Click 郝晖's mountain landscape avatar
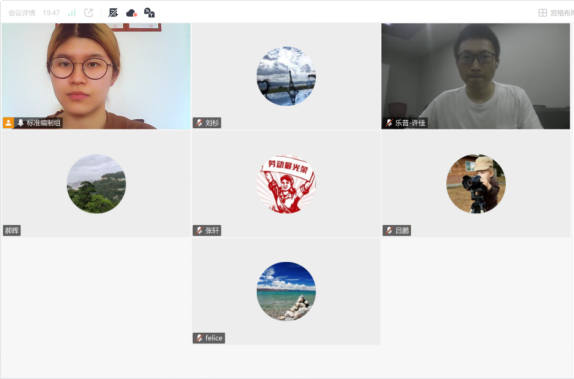 point(96,184)
